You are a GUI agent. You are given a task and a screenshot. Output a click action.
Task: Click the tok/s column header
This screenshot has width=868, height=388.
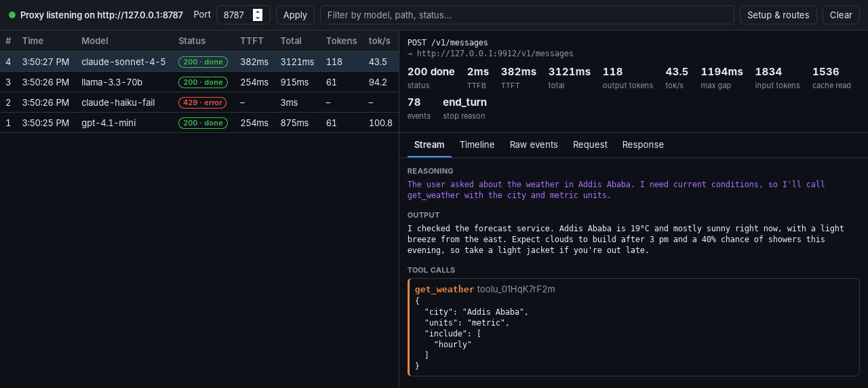(379, 41)
